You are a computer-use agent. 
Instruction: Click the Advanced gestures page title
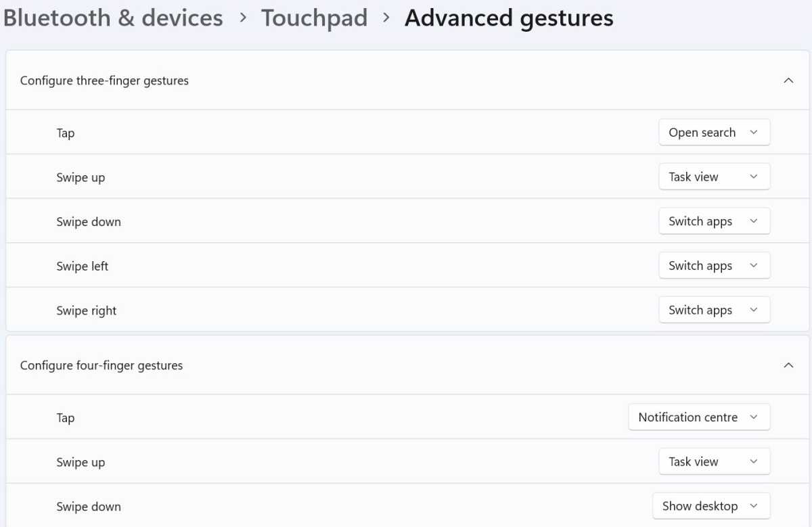(509, 18)
